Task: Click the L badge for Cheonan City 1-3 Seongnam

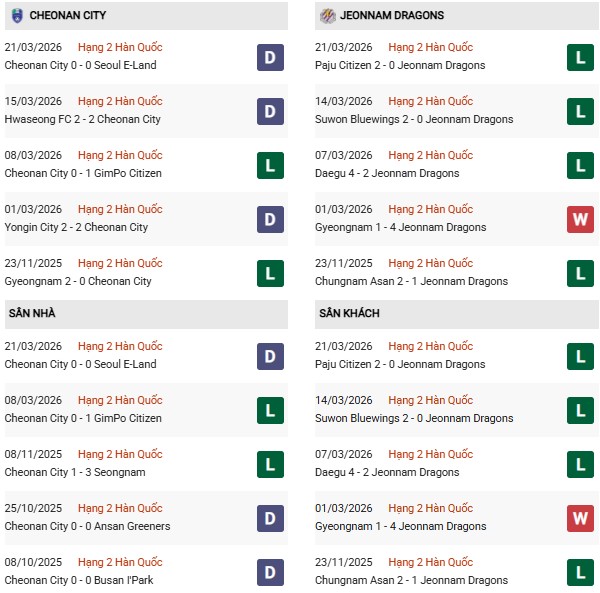Action: [x=270, y=464]
